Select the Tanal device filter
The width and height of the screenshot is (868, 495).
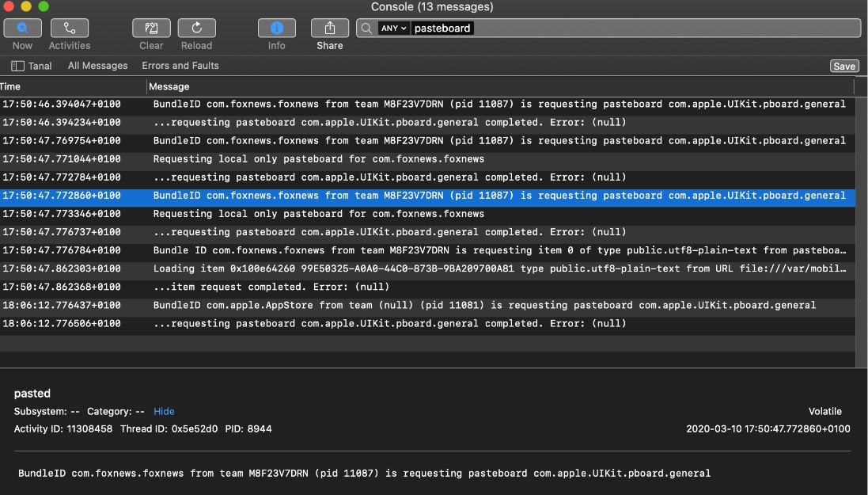pos(40,66)
